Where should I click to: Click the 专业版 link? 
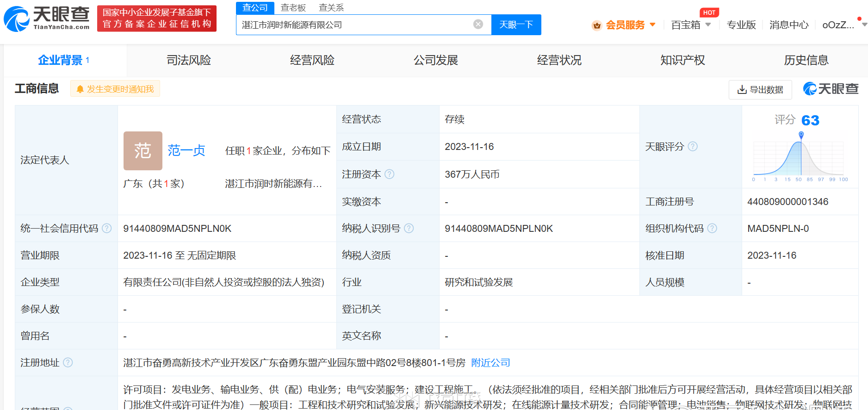click(741, 25)
